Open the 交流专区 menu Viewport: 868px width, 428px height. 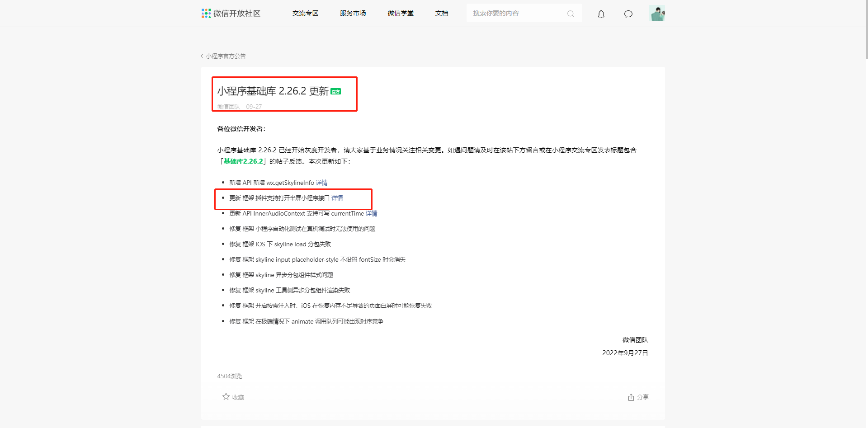[306, 14]
